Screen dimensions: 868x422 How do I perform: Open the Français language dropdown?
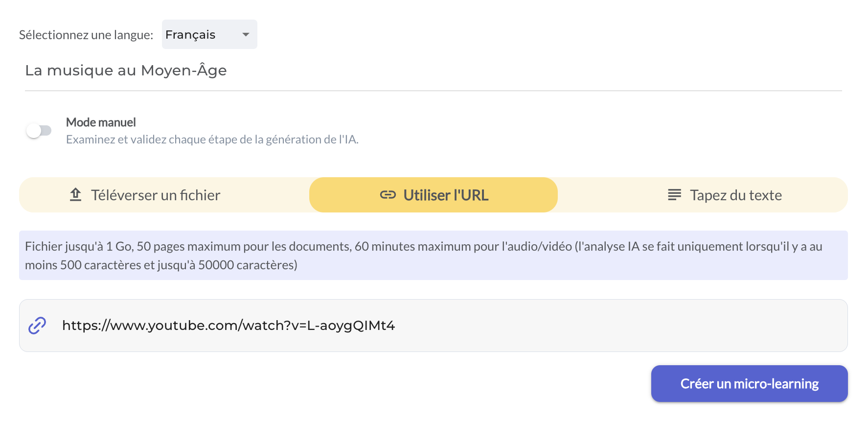click(x=209, y=34)
